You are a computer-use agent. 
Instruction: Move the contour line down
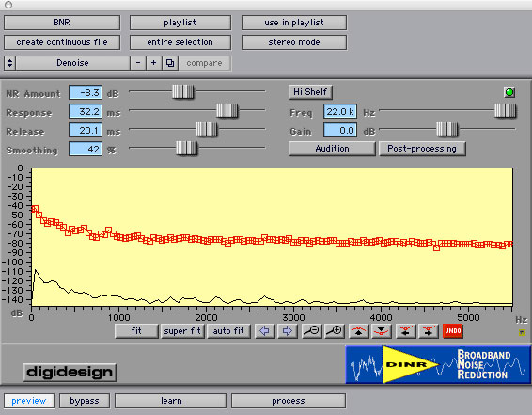382,331
